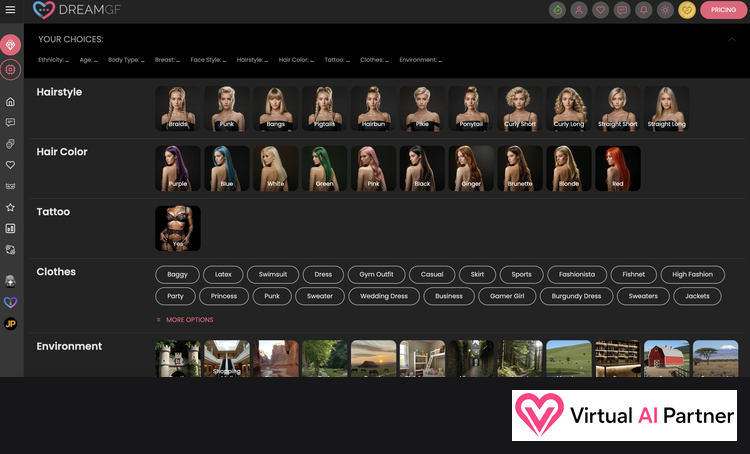Choose the Pigtails hairstyle
The image size is (750, 454).
[x=324, y=109]
